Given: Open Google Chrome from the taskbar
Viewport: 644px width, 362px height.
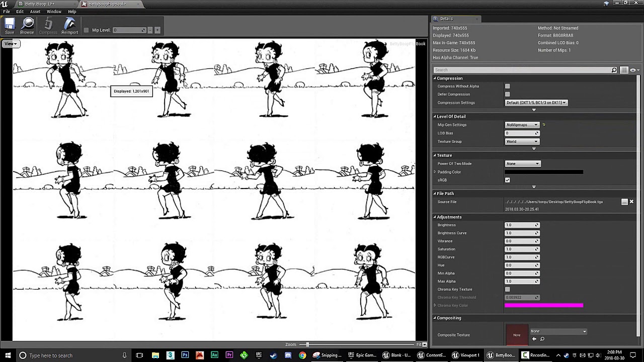Looking at the screenshot, I should [x=302, y=355].
